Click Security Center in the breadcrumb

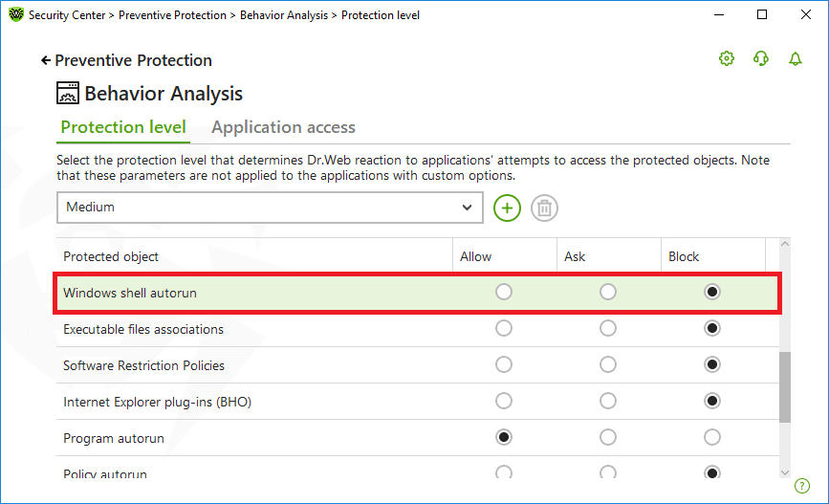point(67,15)
